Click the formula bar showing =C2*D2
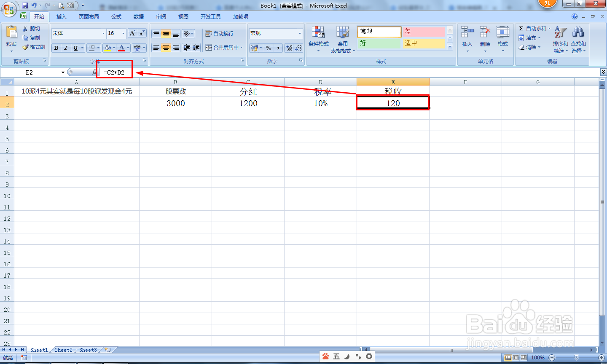 (x=350, y=72)
